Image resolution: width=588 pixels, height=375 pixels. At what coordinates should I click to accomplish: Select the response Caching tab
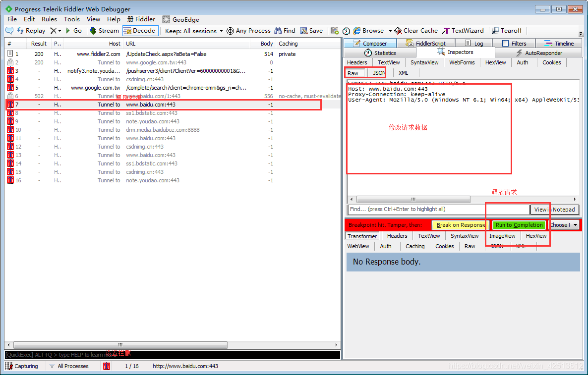[x=415, y=246]
